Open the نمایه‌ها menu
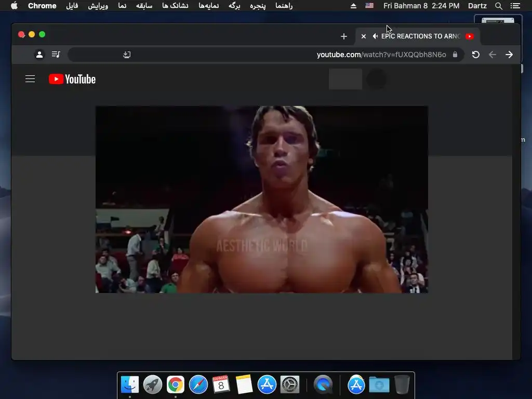The height and width of the screenshot is (399, 532). (x=209, y=6)
